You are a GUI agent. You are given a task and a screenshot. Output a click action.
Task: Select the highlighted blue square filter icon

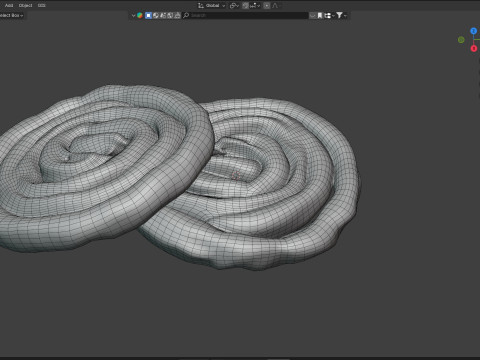[x=148, y=15]
